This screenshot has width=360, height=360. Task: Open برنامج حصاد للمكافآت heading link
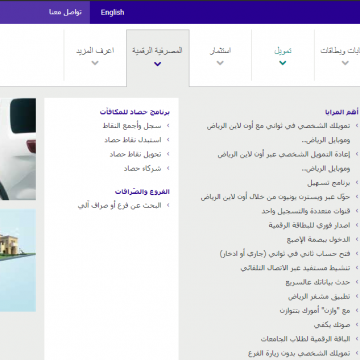[135, 112]
